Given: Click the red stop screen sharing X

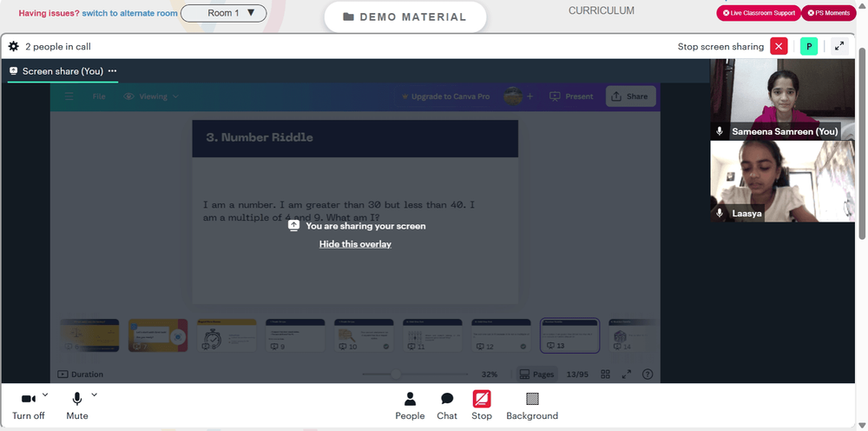Looking at the screenshot, I should point(779,47).
